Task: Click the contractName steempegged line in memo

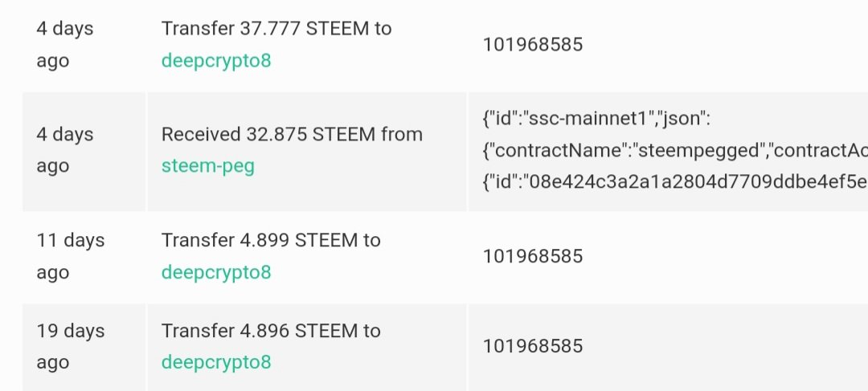Action: point(675,150)
